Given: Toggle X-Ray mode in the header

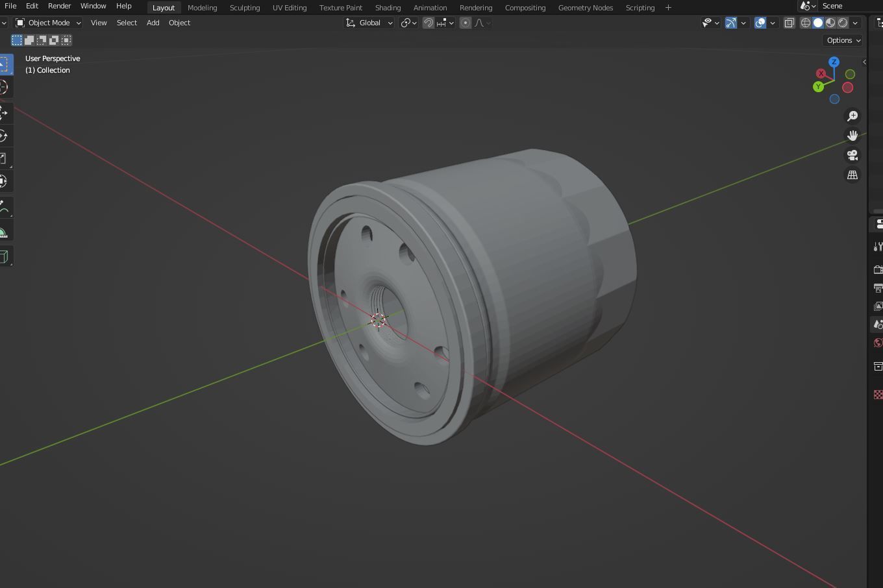Looking at the screenshot, I should pos(790,23).
